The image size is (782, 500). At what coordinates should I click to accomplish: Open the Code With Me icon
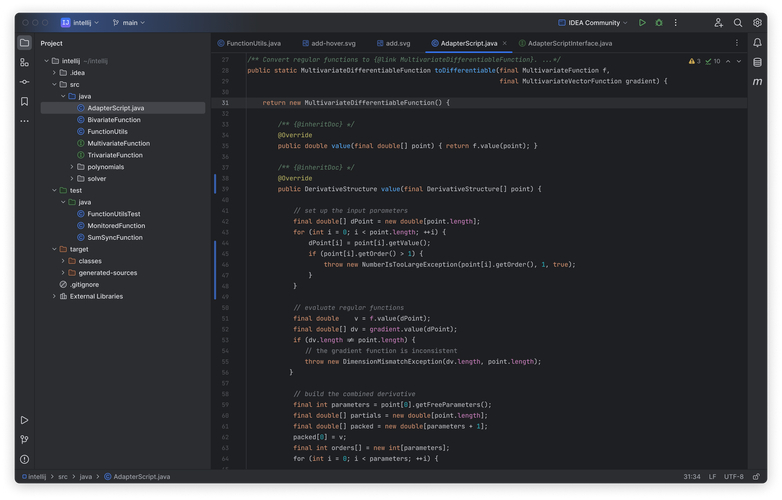[x=718, y=22]
